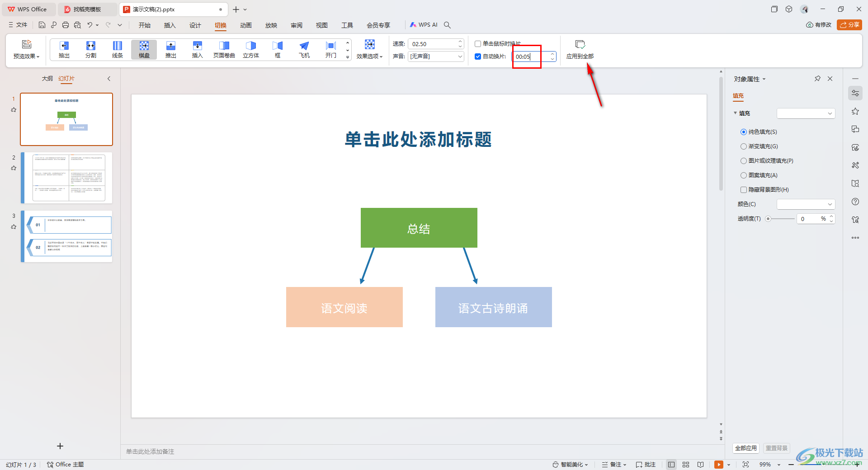Start slideshow from status bar

tap(719, 465)
